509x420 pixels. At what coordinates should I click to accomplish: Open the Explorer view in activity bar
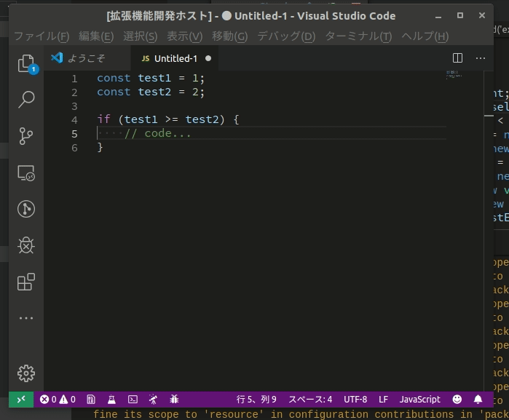(x=26, y=63)
